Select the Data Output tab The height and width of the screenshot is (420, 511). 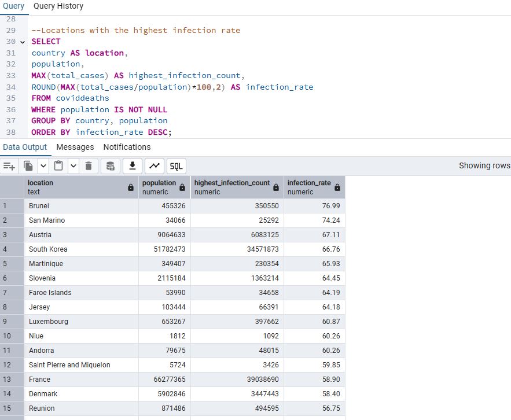(25, 147)
